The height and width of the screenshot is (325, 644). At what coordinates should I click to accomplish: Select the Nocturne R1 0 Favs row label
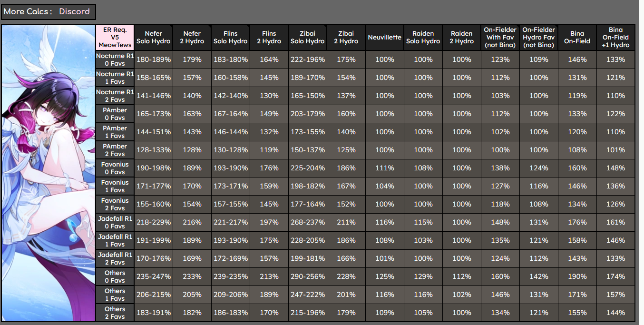point(115,59)
